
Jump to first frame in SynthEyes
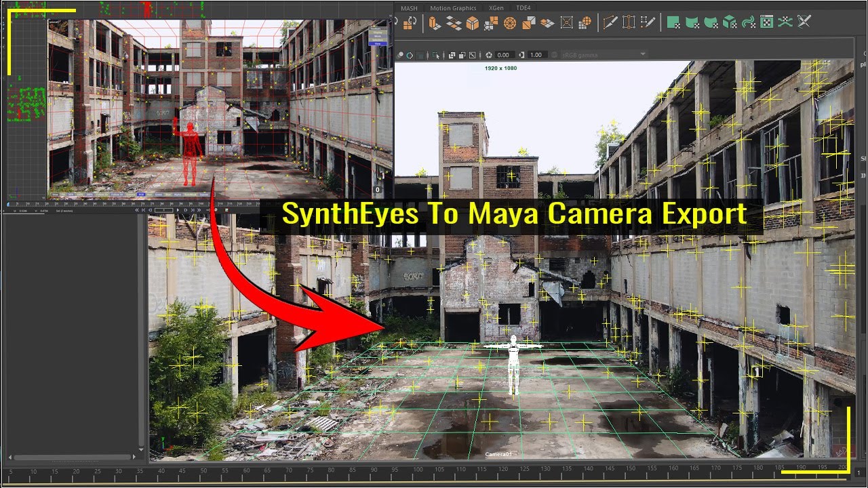[x=144, y=210]
